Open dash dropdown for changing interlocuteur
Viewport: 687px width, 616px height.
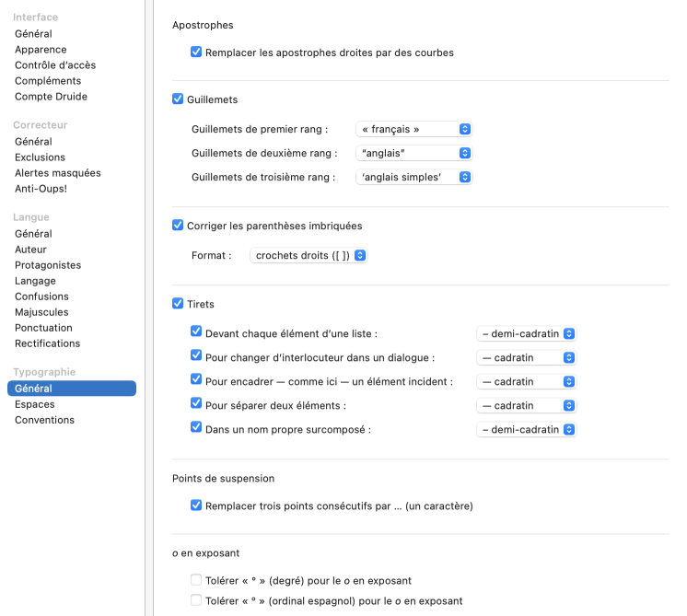click(x=526, y=357)
